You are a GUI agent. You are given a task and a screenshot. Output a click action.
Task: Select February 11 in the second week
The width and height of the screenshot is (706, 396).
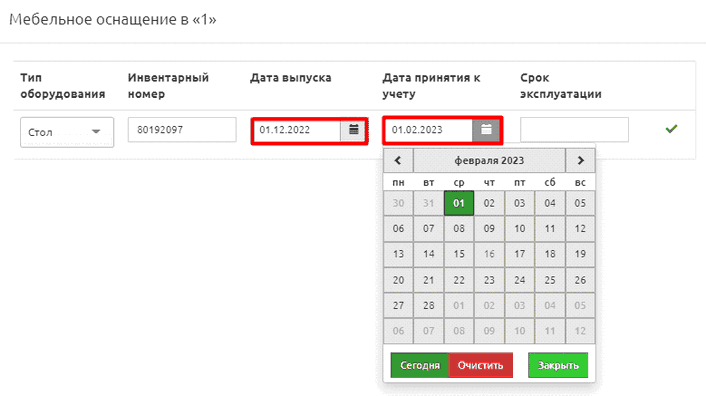(x=550, y=229)
